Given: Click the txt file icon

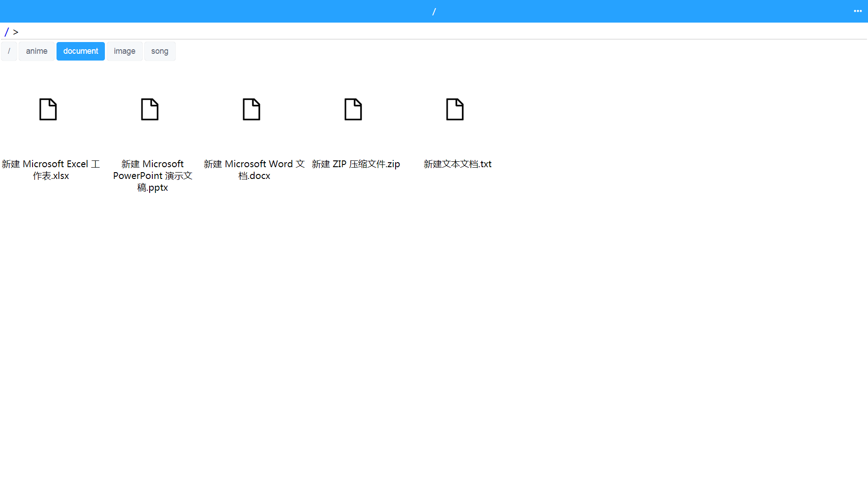Looking at the screenshot, I should click(455, 109).
